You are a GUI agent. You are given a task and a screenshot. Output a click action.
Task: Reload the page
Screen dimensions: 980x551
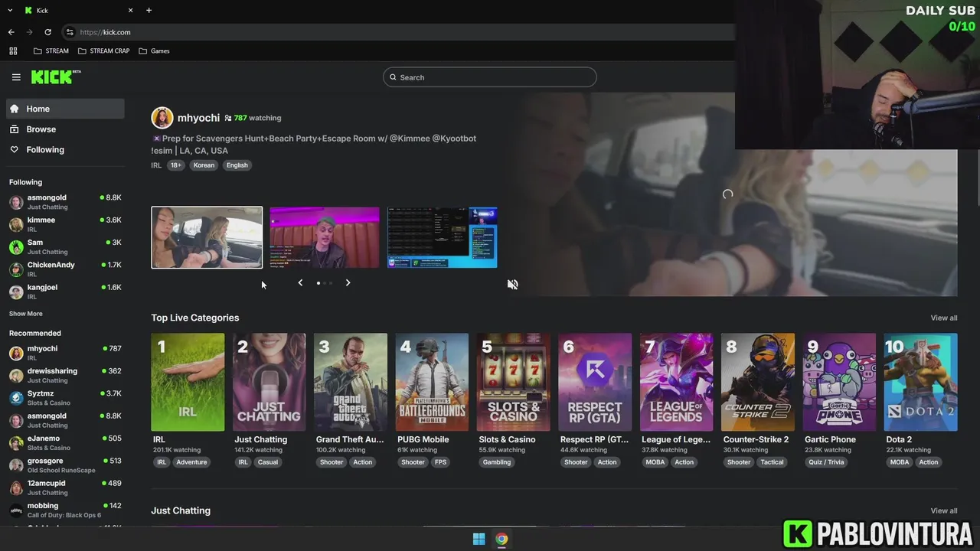click(x=47, y=32)
